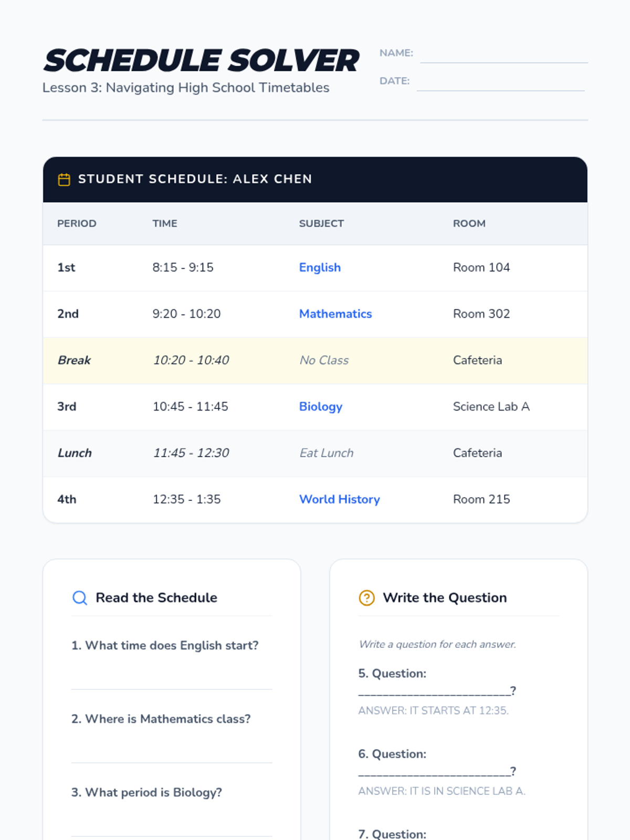The image size is (630, 840).
Task: Select the ROOM column header
Action: 469,224
